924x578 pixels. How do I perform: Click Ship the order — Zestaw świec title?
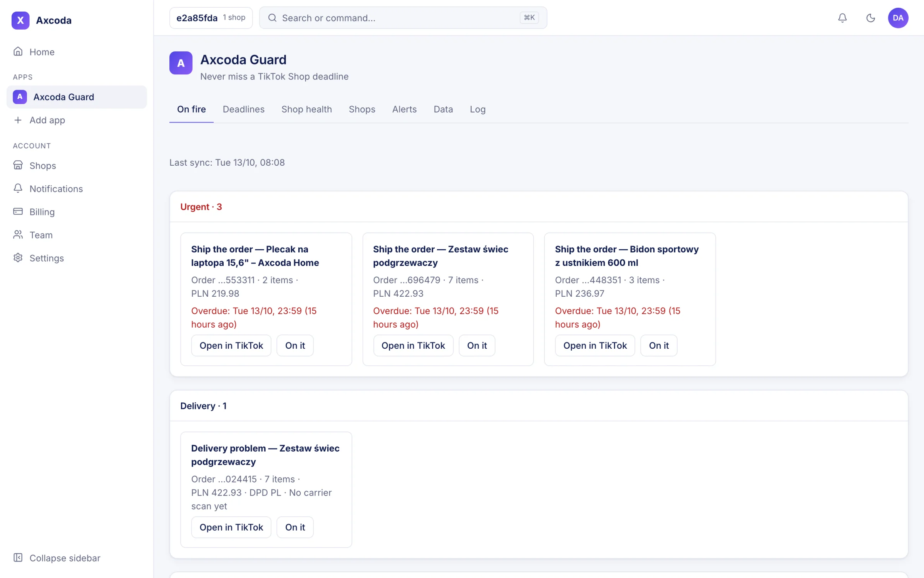[x=440, y=255]
